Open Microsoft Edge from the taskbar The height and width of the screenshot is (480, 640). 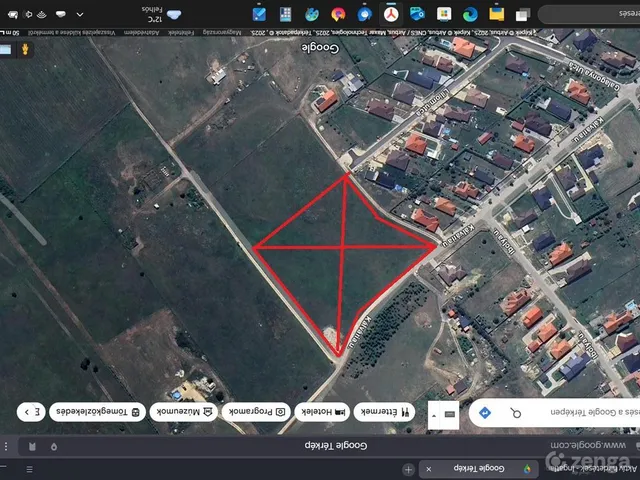coord(470,15)
